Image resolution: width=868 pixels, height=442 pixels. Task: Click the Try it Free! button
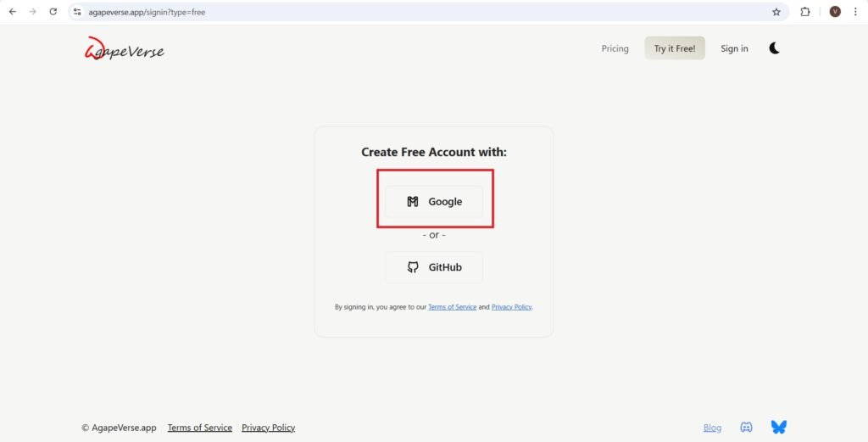[x=675, y=48]
